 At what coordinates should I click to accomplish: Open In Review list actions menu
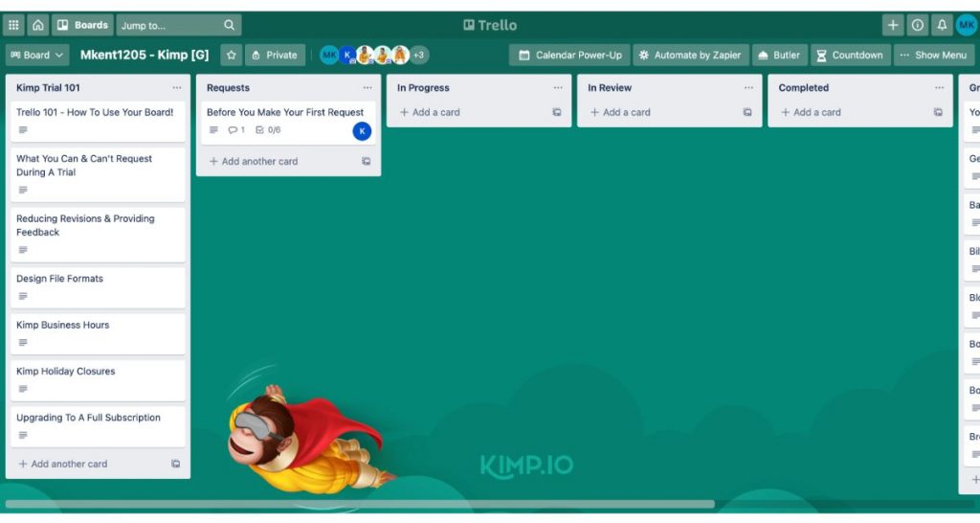pyautogui.click(x=748, y=87)
